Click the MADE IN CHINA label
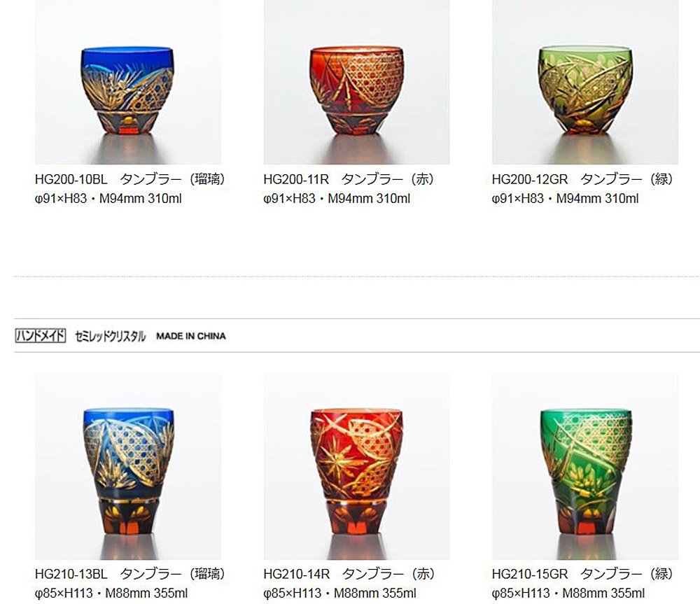700x604 pixels. tap(191, 336)
